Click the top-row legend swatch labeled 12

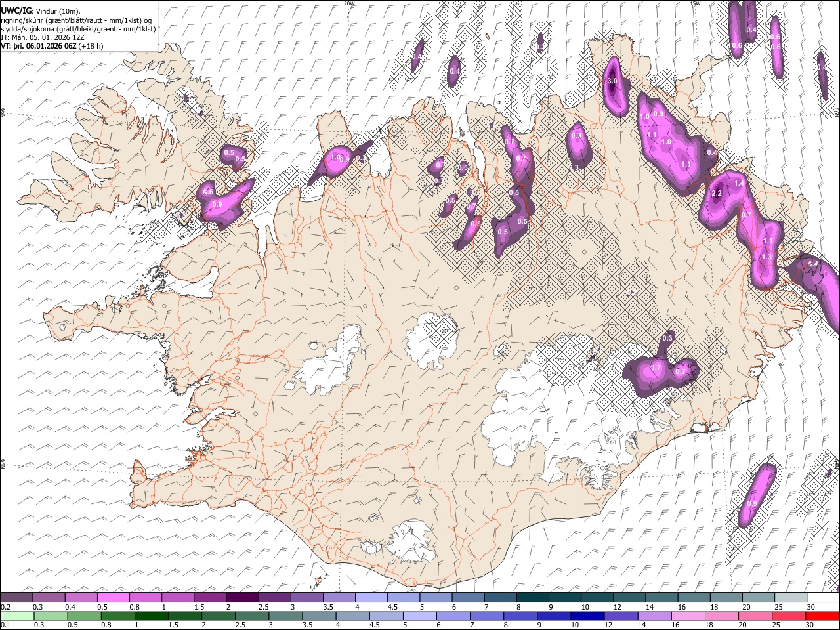[x=629, y=597]
